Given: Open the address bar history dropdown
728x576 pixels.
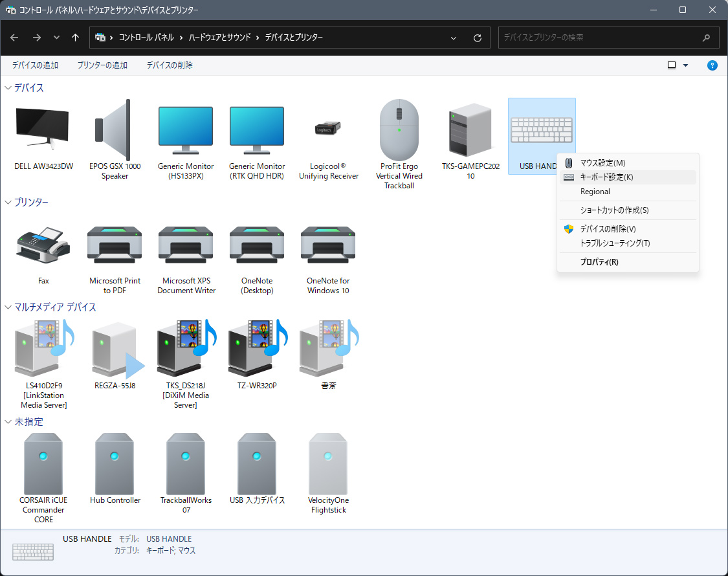Looking at the screenshot, I should (x=454, y=38).
